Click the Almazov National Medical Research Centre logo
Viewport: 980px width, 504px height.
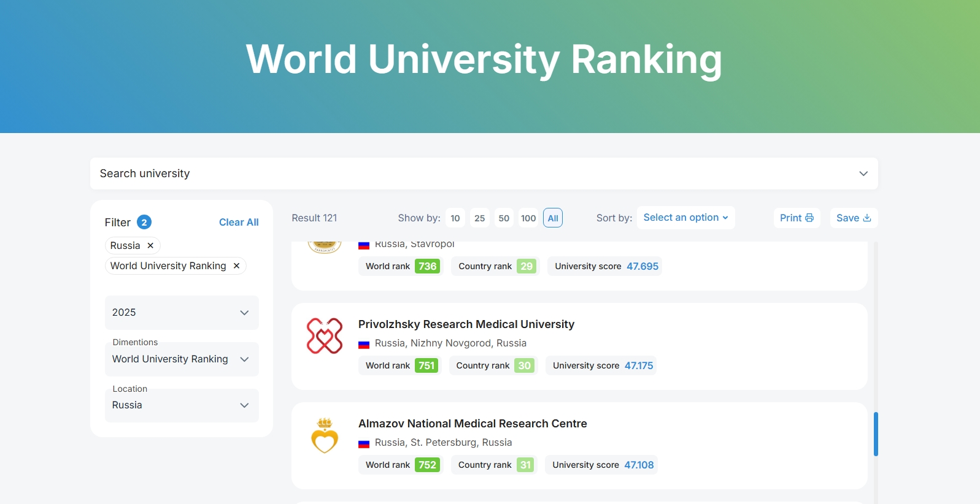pos(325,436)
